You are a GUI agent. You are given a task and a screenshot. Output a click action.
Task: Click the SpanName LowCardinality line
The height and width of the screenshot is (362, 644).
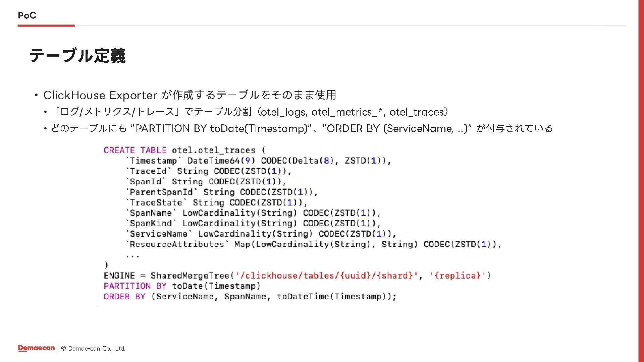click(253, 213)
